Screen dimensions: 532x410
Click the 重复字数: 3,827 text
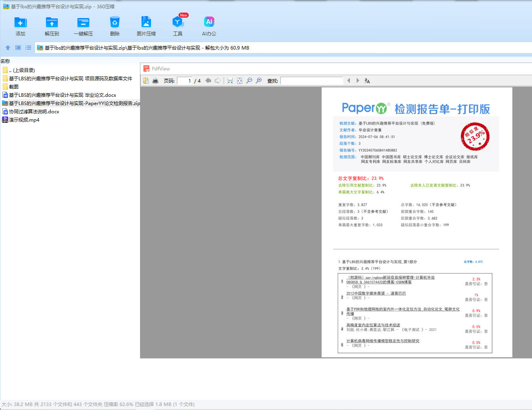tap(353, 205)
